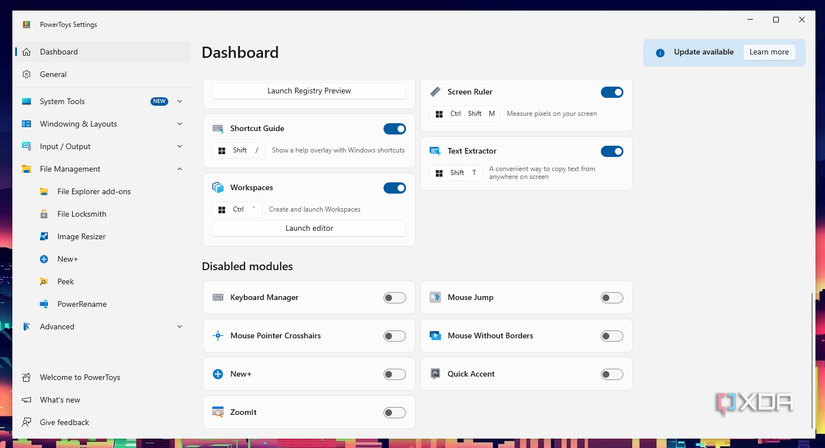Select Dashboard in the navigation pane
Viewport: 825px width, 448px height.
(103, 52)
